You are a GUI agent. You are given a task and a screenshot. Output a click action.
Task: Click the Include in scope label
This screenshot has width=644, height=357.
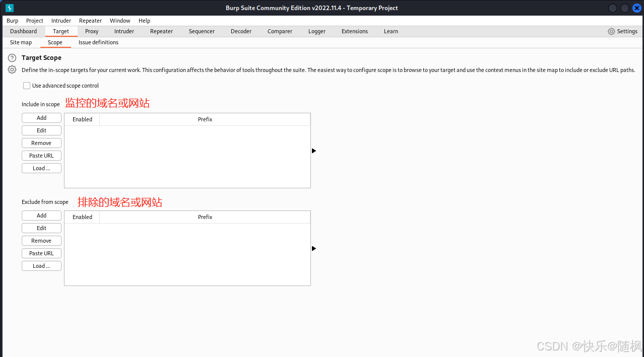[x=41, y=104]
